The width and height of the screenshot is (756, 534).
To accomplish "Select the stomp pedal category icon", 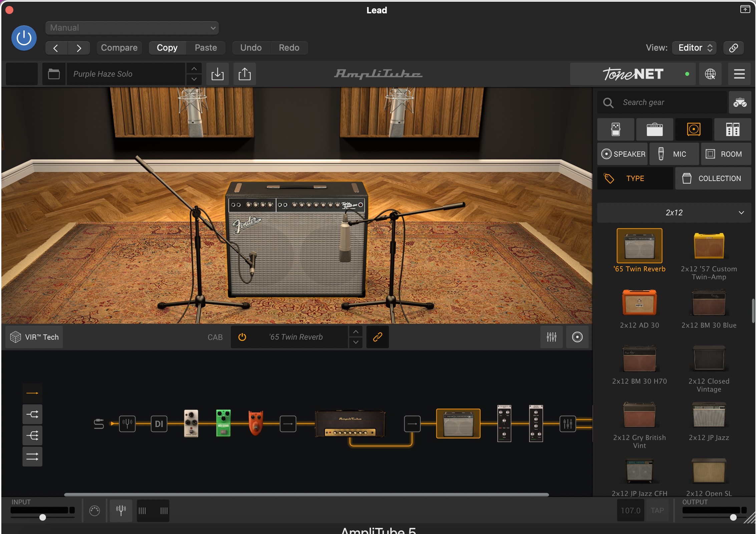I will [x=616, y=129].
